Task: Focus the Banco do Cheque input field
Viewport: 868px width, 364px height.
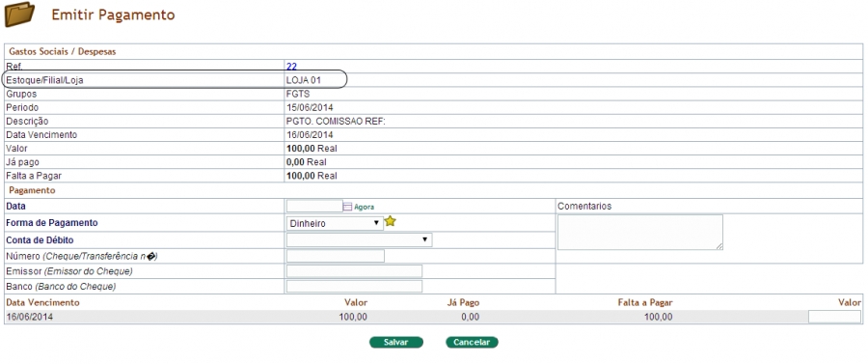Action: coord(354,286)
